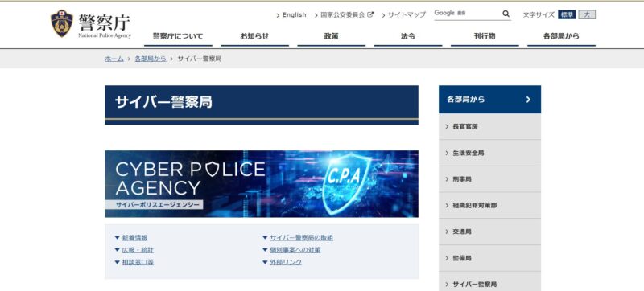The width and height of the screenshot is (644, 291).
Task: Set text size to 大
Action: (587, 14)
